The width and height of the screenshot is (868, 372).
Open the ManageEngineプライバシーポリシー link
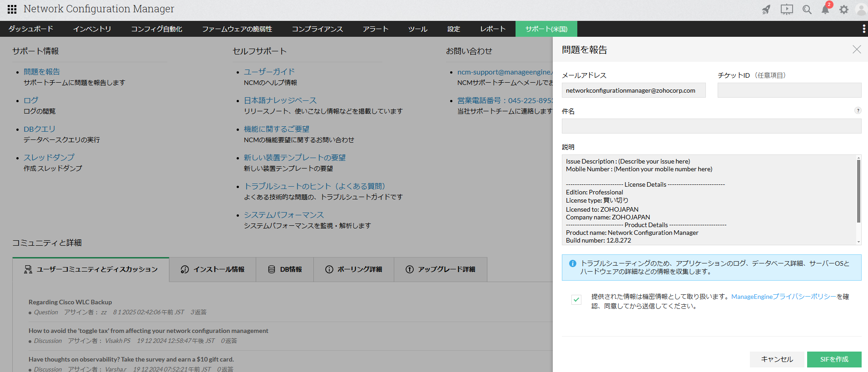point(784,297)
